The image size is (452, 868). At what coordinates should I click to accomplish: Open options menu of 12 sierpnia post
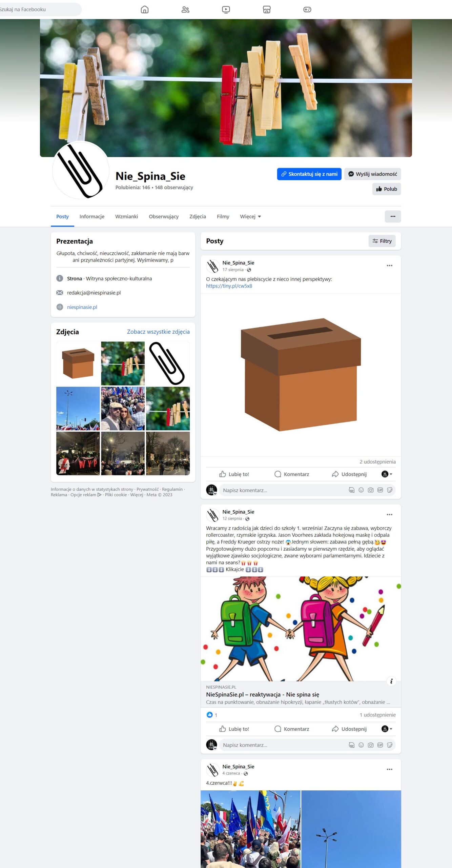click(390, 515)
